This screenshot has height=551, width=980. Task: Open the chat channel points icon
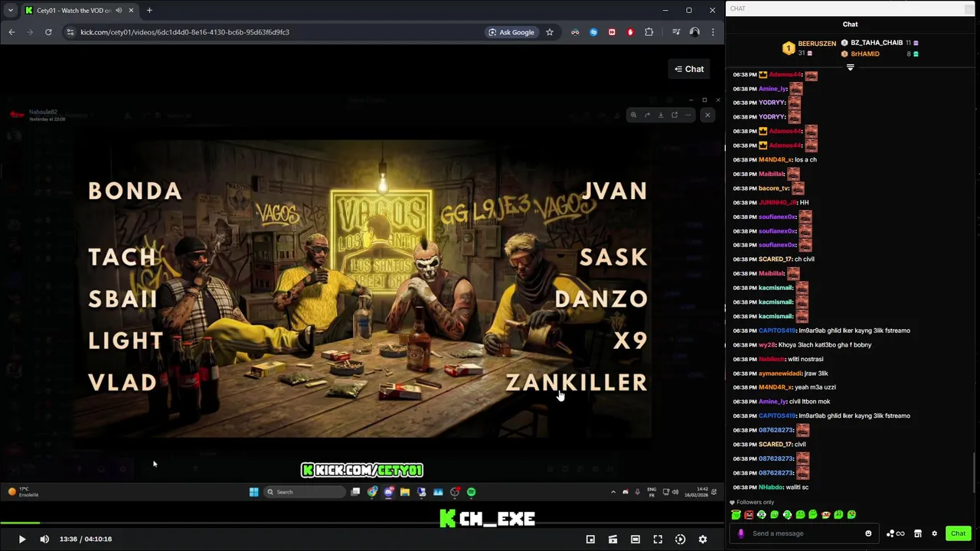pyautogui.click(x=894, y=533)
